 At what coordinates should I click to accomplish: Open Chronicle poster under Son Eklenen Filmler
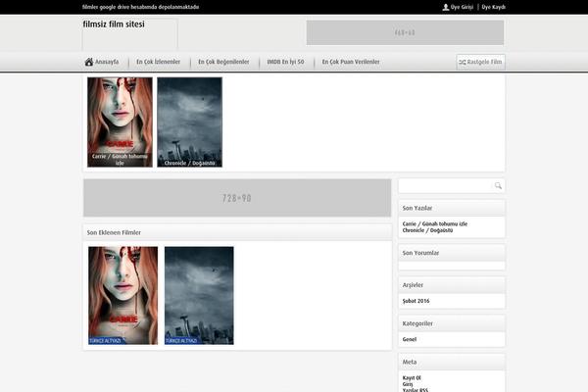coord(199,295)
